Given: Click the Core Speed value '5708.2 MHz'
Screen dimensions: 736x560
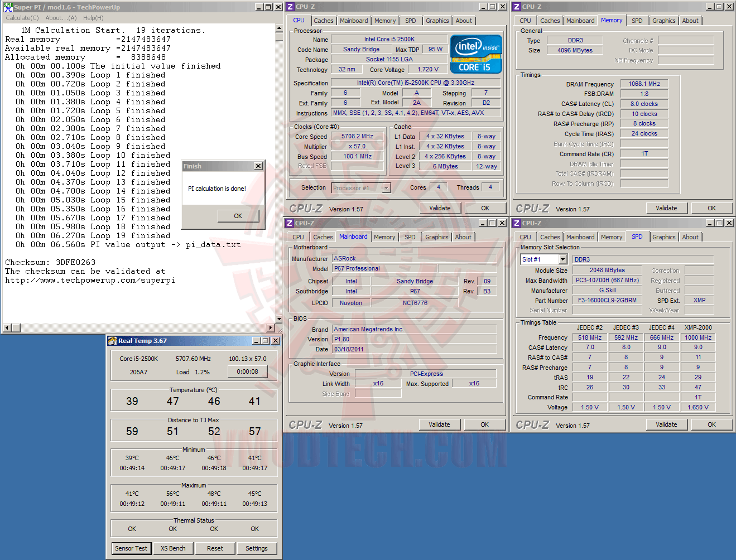Looking at the screenshot, I should point(357,136).
